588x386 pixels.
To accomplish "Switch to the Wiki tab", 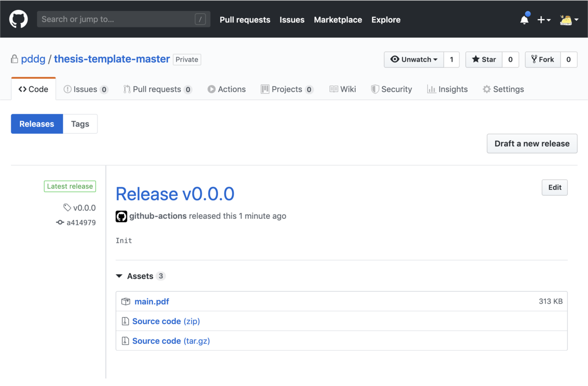I will click(x=343, y=89).
